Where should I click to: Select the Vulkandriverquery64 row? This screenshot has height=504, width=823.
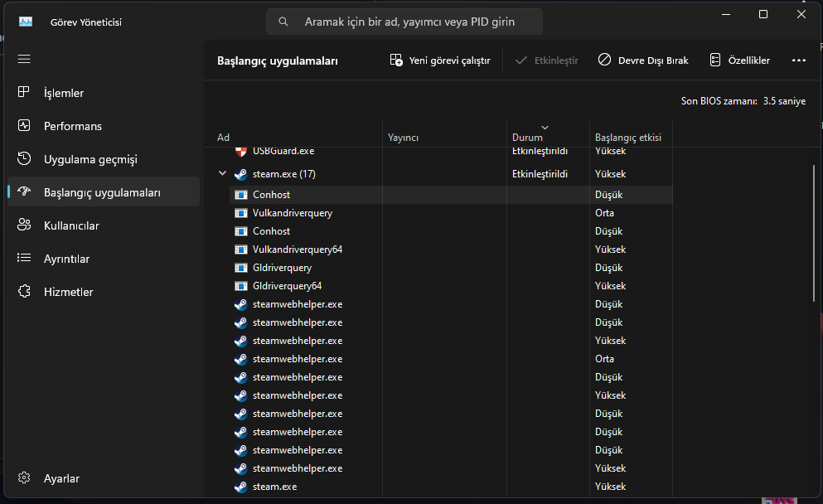coord(298,250)
